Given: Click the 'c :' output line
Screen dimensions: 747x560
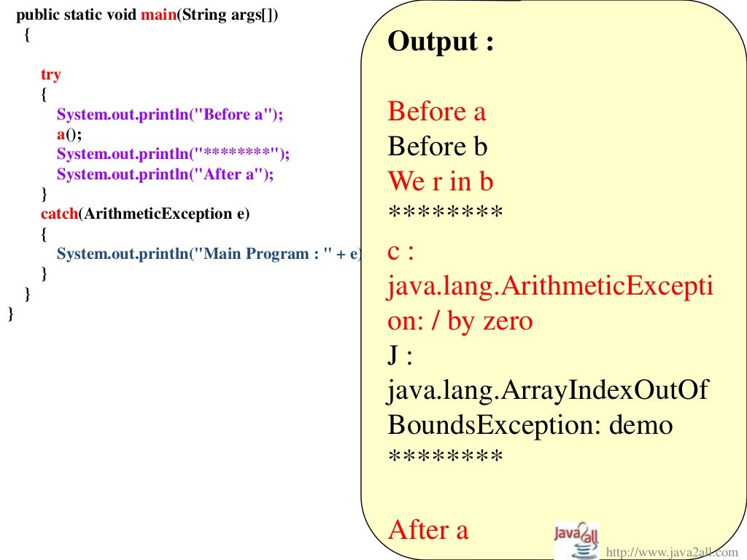Looking at the screenshot, I should [x=400, y=251].
